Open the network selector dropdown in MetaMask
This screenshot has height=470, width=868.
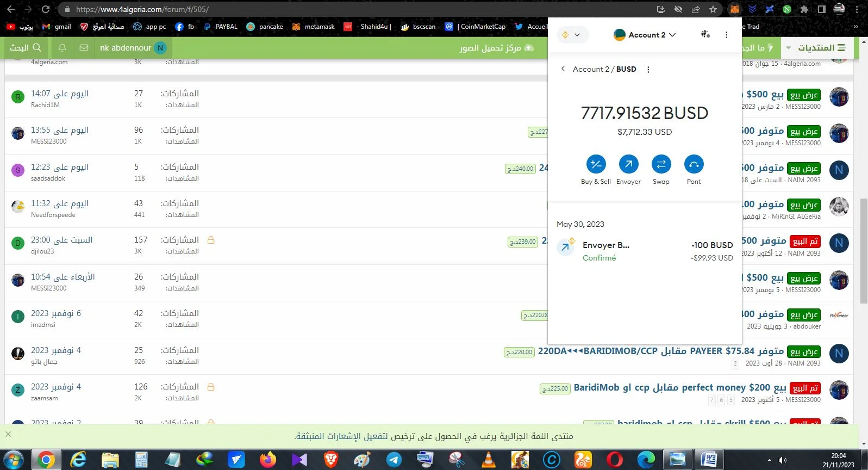[572, 35]
